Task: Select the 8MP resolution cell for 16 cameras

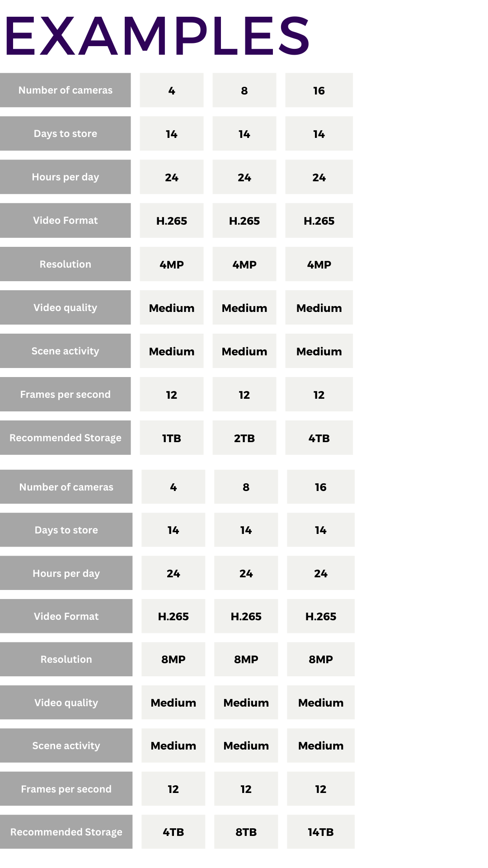Action: tap(321, 659)
